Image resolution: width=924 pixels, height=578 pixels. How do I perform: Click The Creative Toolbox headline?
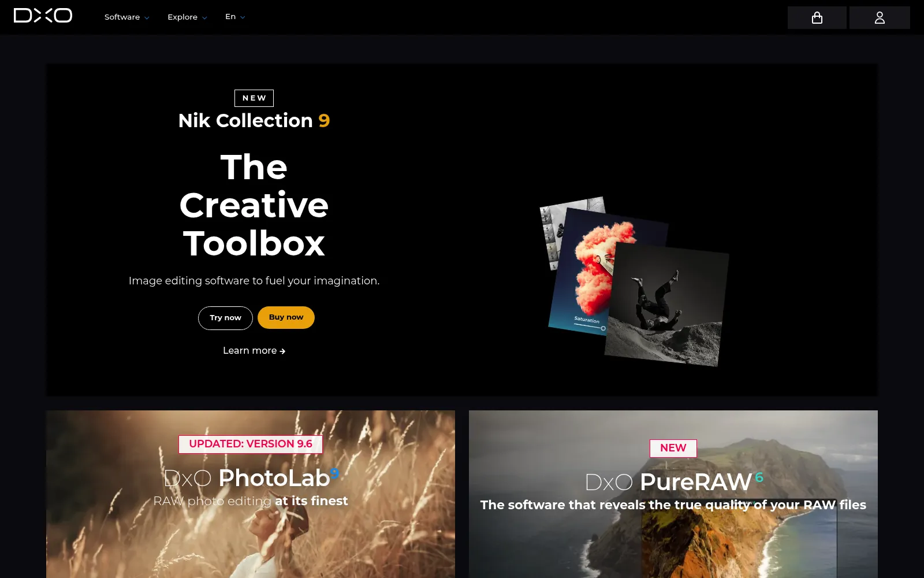[x=254, y=205]
